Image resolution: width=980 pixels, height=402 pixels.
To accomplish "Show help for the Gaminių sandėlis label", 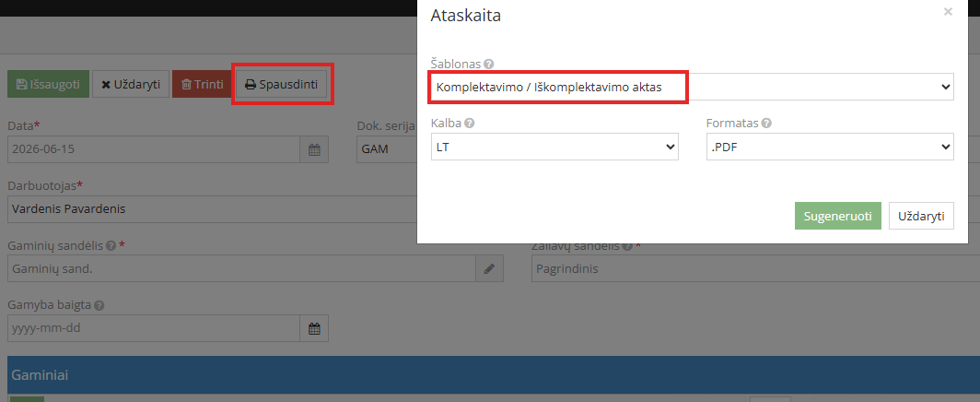I will point(111,245).
